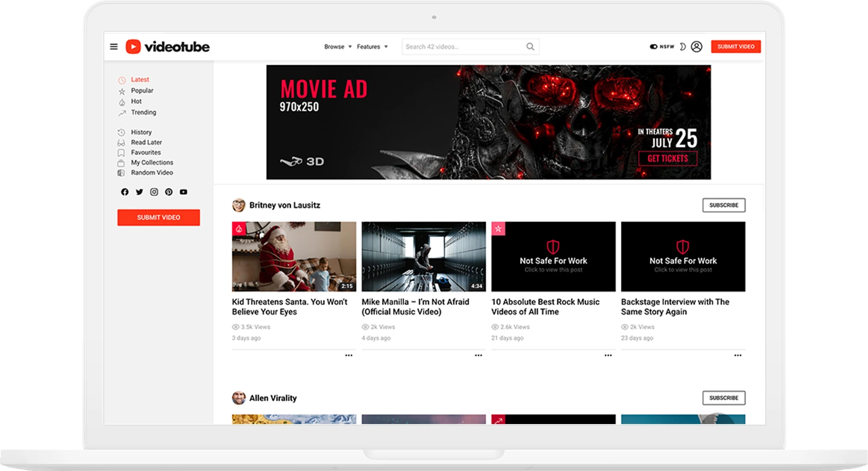Open Favourites in the sidebar
Screen dimensions: 868x471
click(146, 152)
